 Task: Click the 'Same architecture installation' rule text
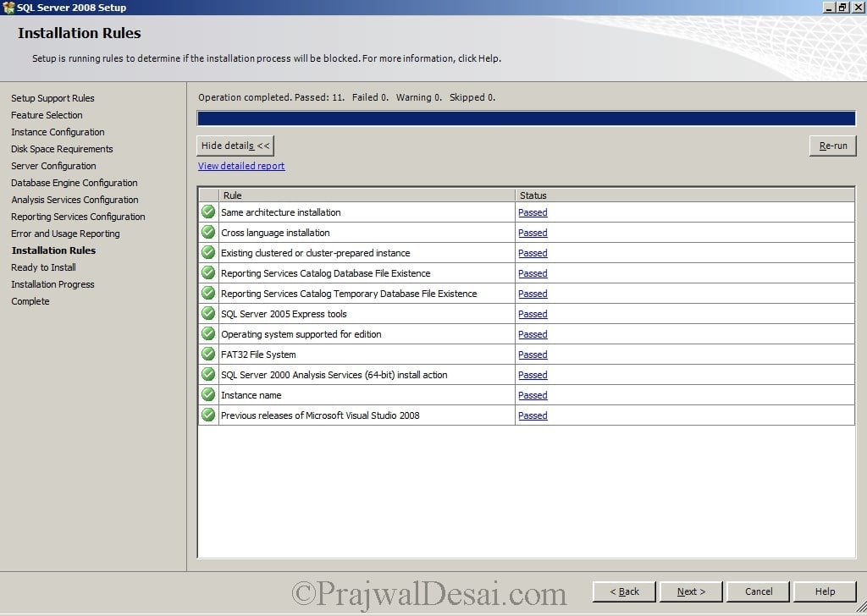(280, 212)
